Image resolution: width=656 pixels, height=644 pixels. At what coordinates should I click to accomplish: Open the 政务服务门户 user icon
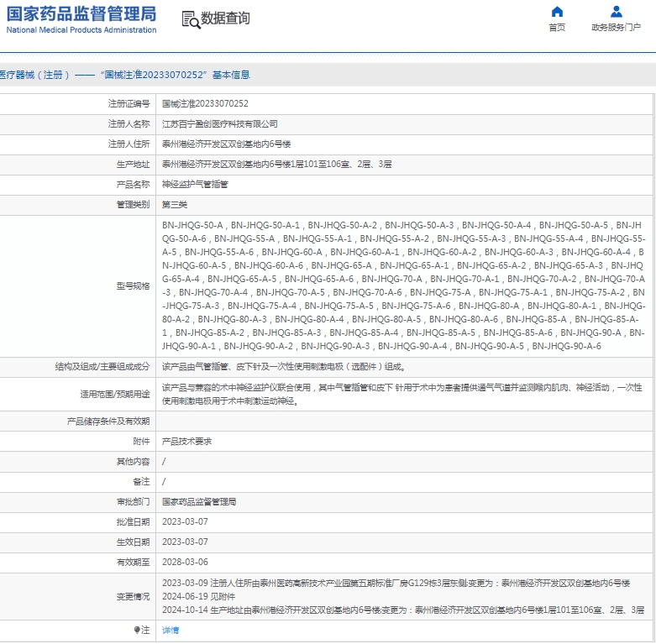click(x=616, y=12)
